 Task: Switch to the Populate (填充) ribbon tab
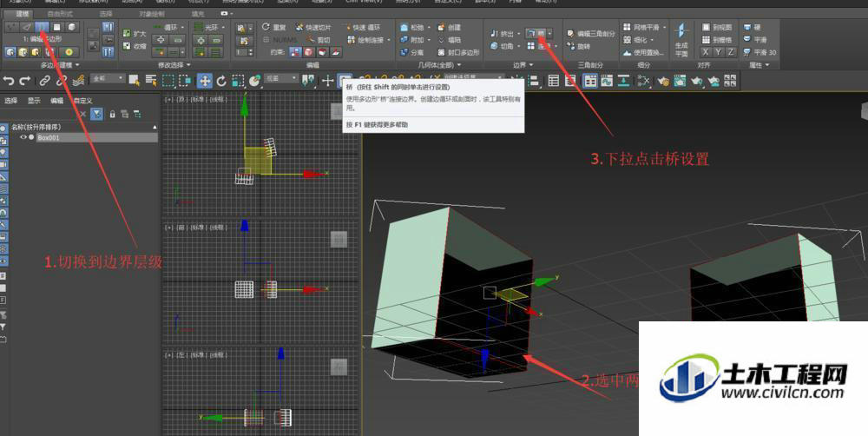(198, 13)
